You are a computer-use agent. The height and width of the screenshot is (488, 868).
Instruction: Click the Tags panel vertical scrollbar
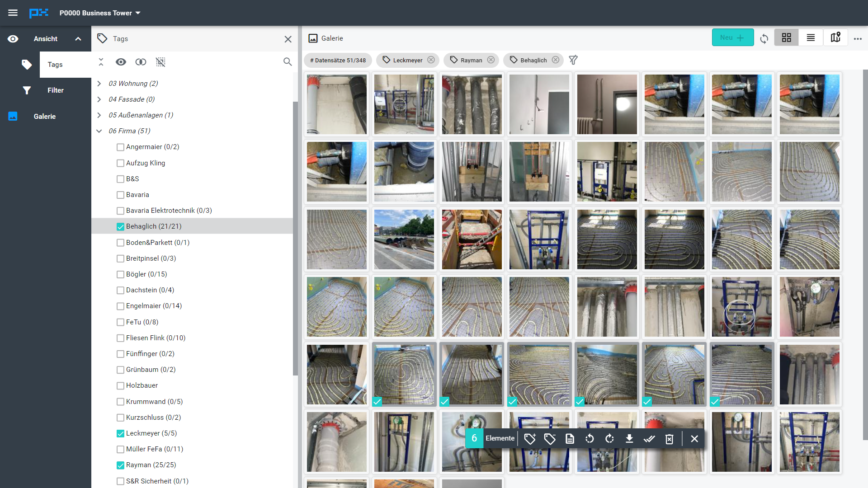click(x=295, y=238)
